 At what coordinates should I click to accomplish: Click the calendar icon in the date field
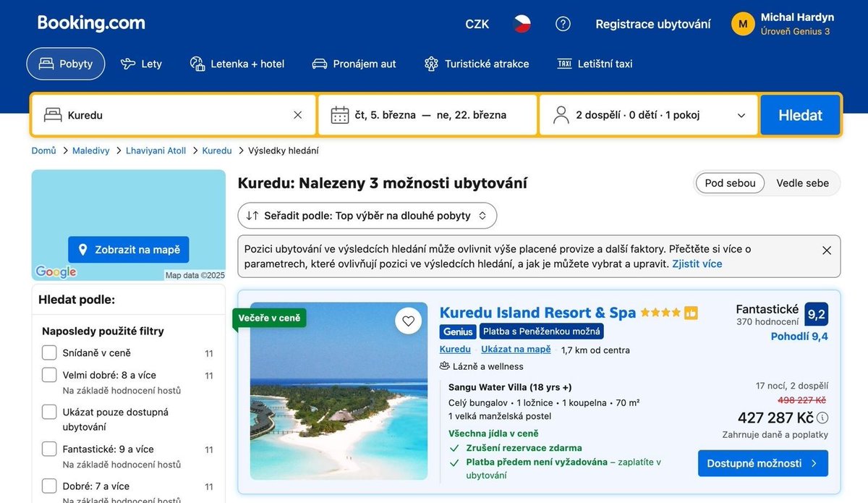(340, 115)
